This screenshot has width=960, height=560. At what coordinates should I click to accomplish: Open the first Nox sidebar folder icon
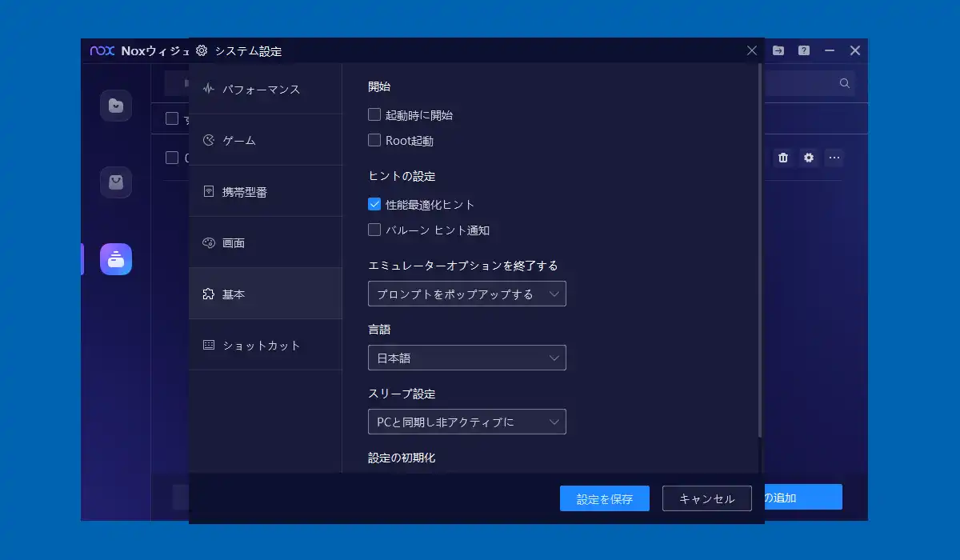point(116,106)
